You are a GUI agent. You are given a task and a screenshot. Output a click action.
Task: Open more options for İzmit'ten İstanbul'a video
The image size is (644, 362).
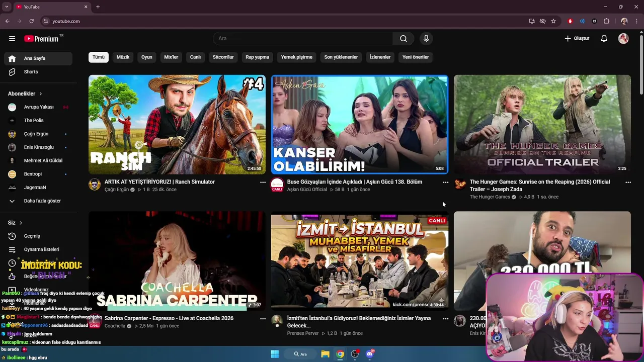click(x=445, y=319)
